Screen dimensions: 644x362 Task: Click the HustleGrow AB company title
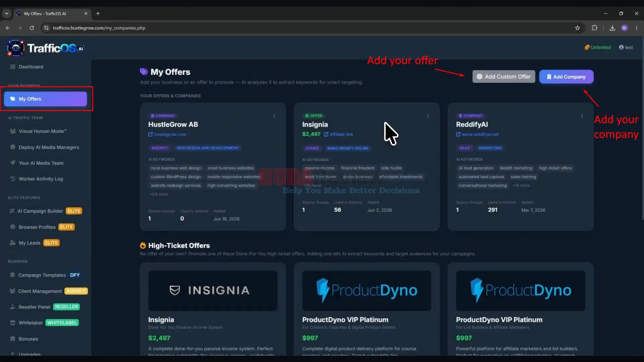(x=173, y=124)
